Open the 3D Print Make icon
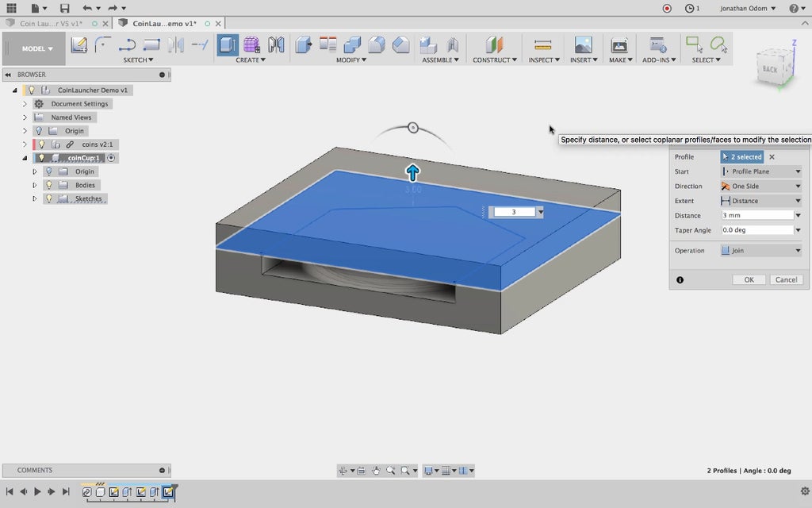The height and width of the screenshot is (508, 812). 619,45
